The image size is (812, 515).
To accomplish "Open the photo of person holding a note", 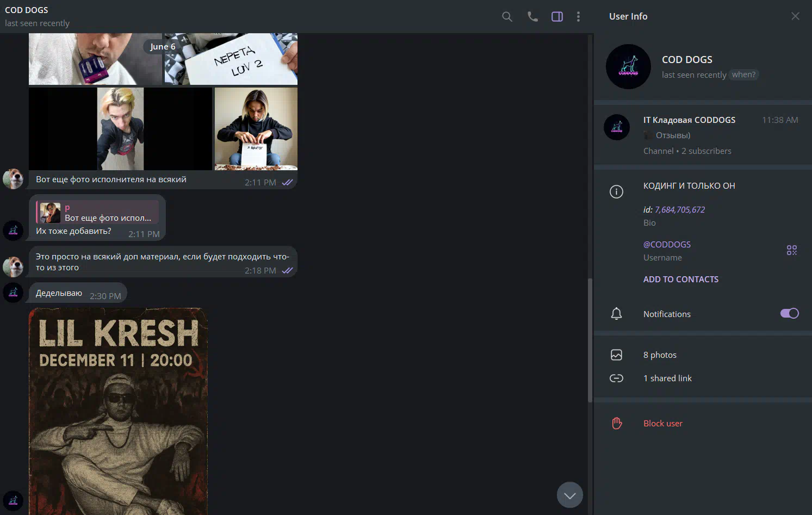I will [x=256, y=129].
